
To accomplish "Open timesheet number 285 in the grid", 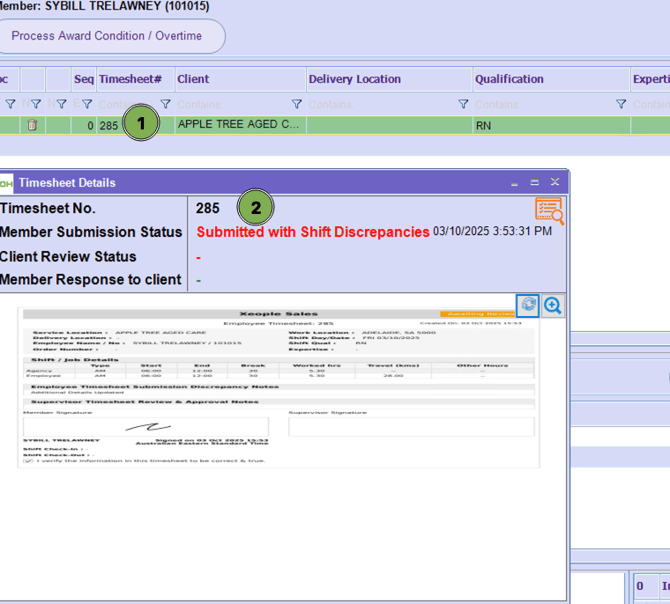I will click(108, 126).
